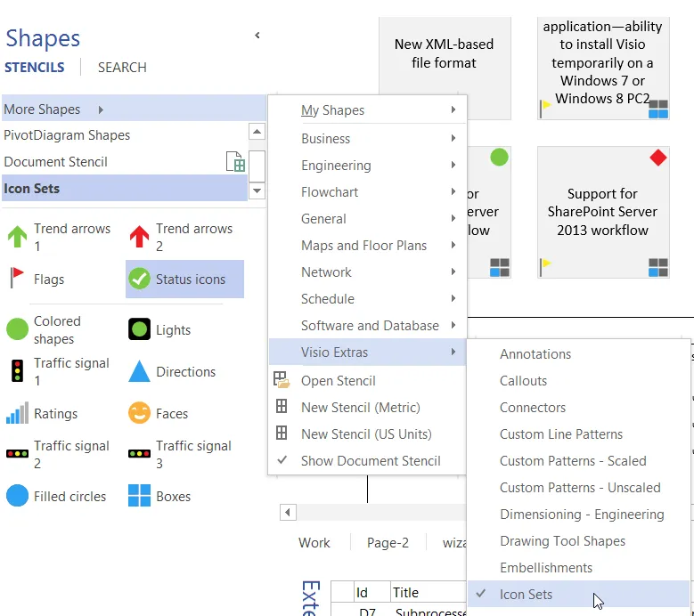The image size is (694, 616).
Task: Select the Ratings bar icon
Action: (x=17, y=413)
